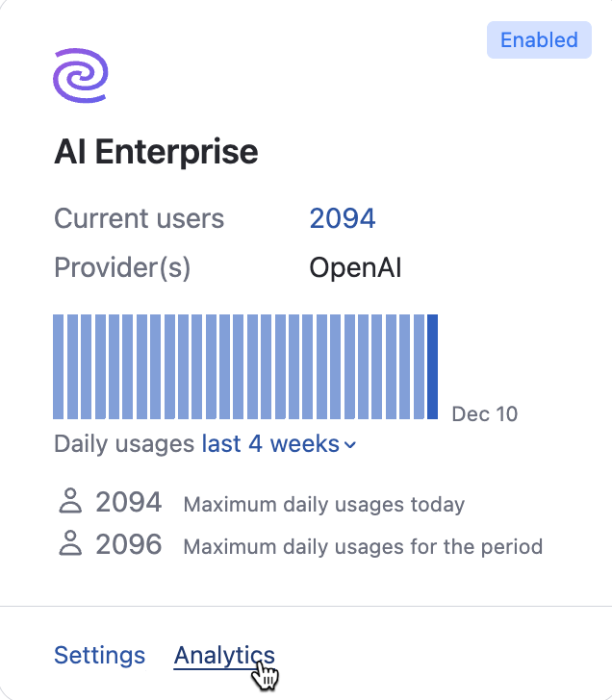
Task: Click the Maximum daily usages today text
Action: coord(323,504)
